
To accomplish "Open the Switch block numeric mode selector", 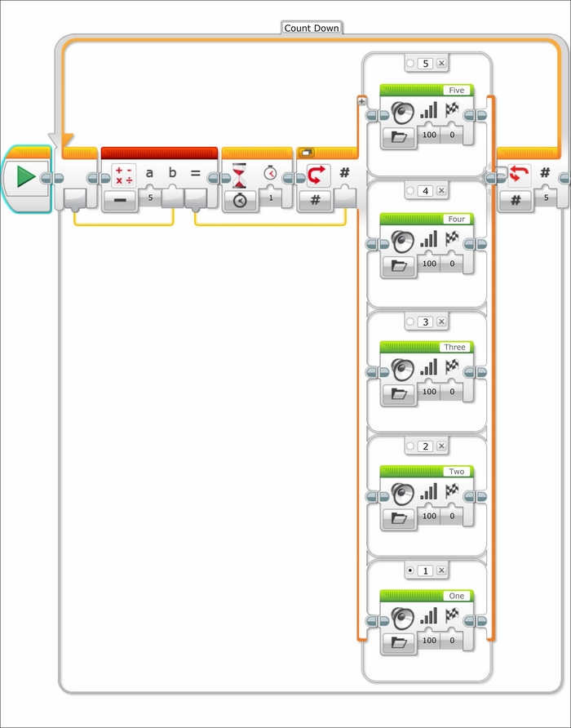I will 315,201.
